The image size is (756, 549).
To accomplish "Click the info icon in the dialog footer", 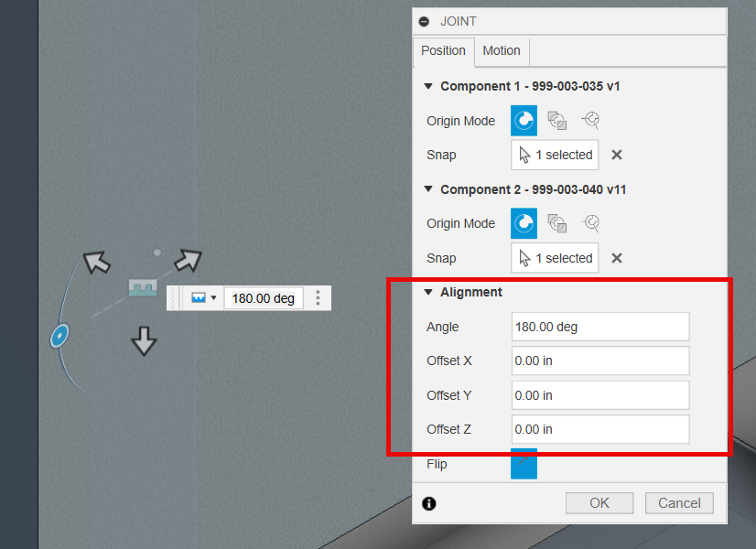I will (x=428, y=502).
